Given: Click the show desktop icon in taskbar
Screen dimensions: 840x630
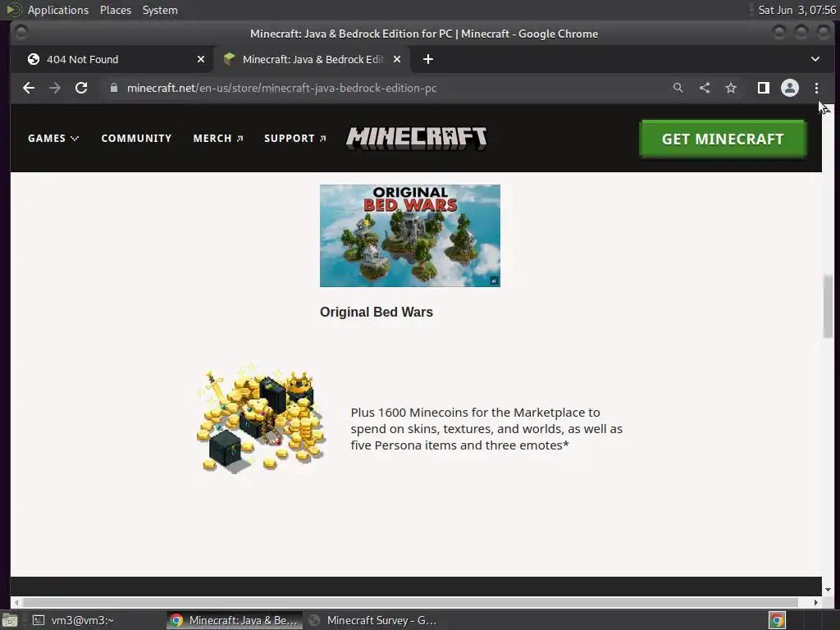Looking at the screenshot, I should point(9,620).
